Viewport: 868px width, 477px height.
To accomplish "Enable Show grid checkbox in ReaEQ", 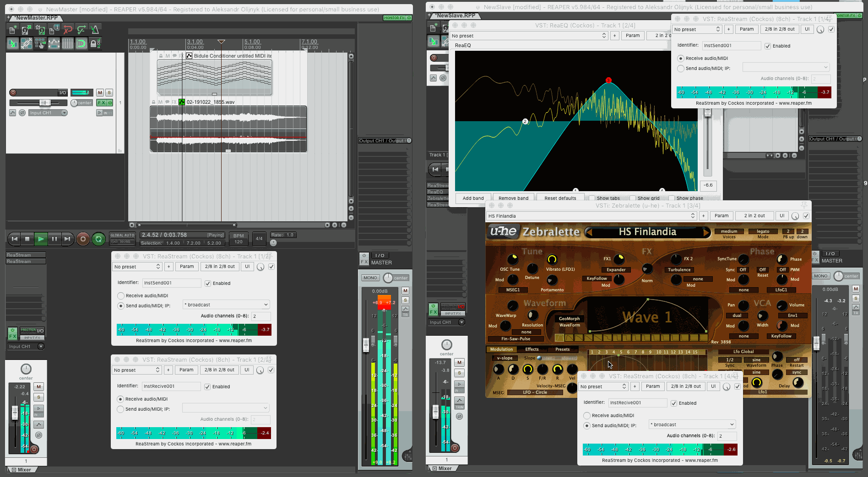I will [x=633, y=198].
